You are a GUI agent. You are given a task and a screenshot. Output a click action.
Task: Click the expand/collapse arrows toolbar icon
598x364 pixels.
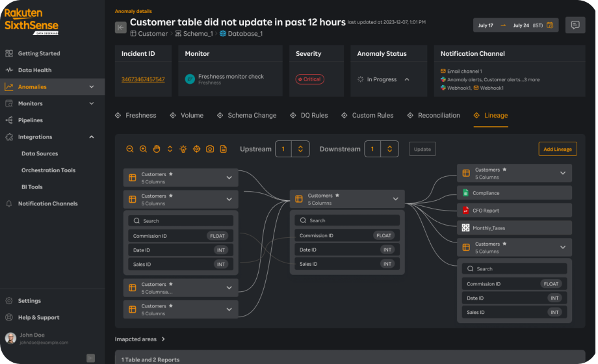[170, 149]
